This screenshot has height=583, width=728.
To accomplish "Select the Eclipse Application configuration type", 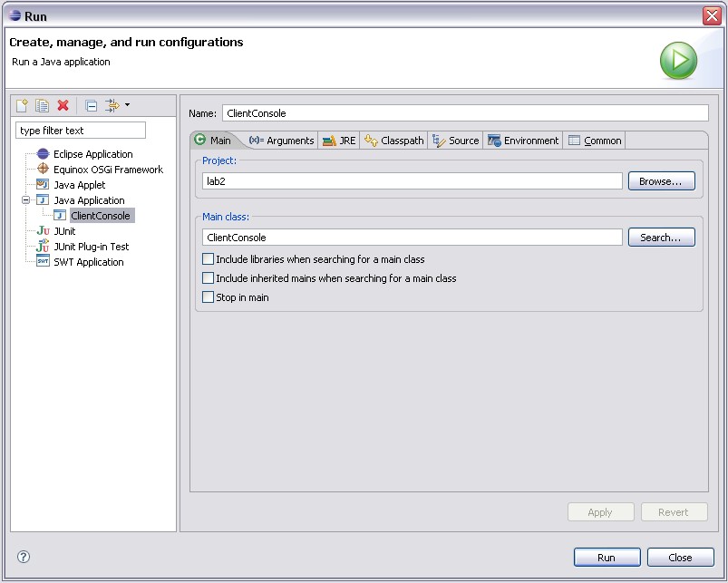I will point(92,154).
